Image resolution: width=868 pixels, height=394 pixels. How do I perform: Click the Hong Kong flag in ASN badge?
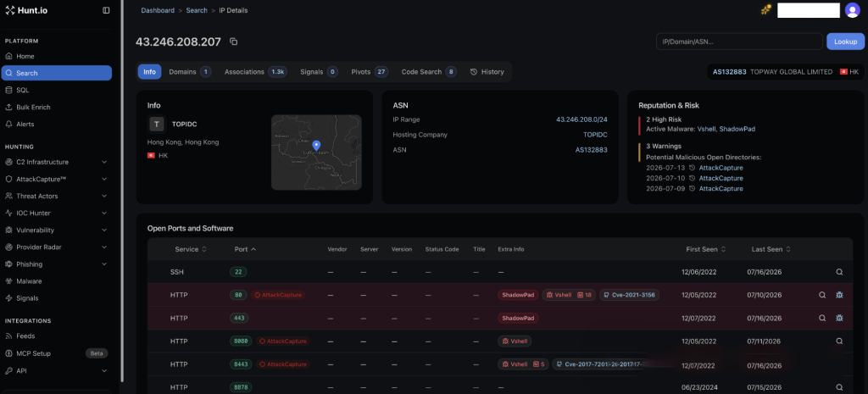(x=843, y=72)
